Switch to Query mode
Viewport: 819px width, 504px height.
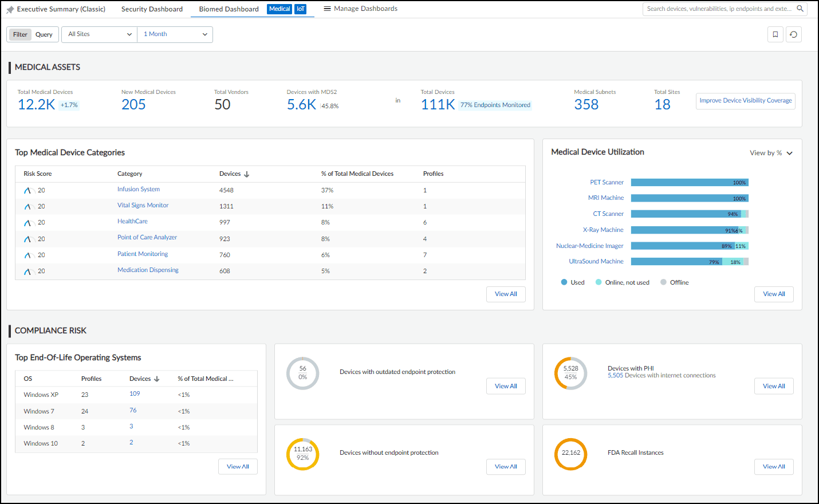[x=44, y=34]
